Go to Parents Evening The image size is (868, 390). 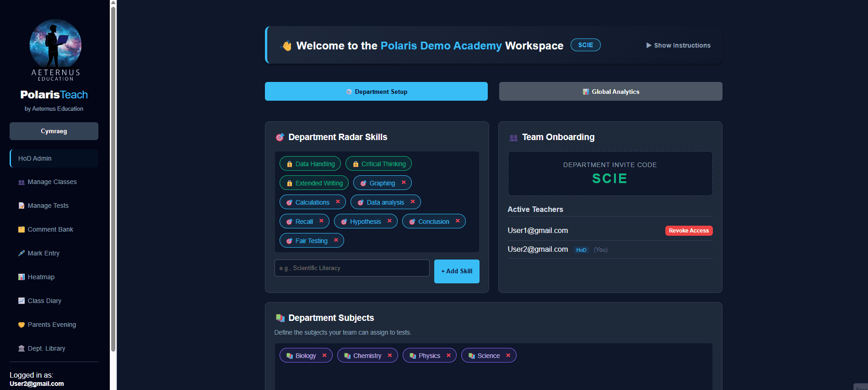tap(54, 325)
